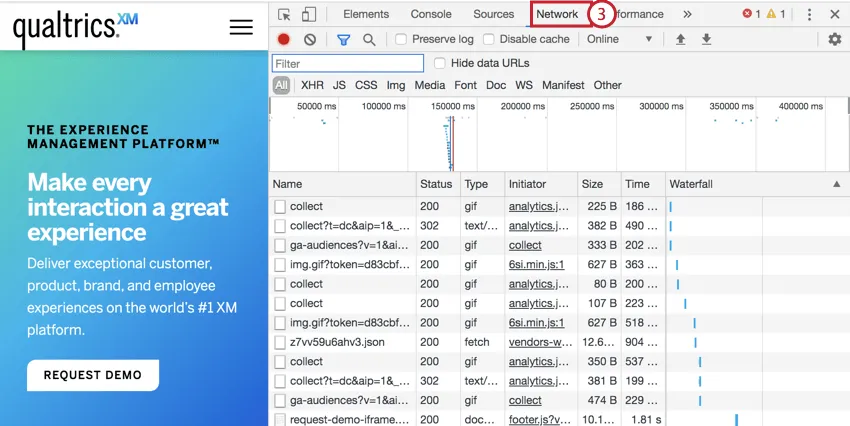Enable Preserve log checkbox
This screenshot has height=426, width=850.
401,39
